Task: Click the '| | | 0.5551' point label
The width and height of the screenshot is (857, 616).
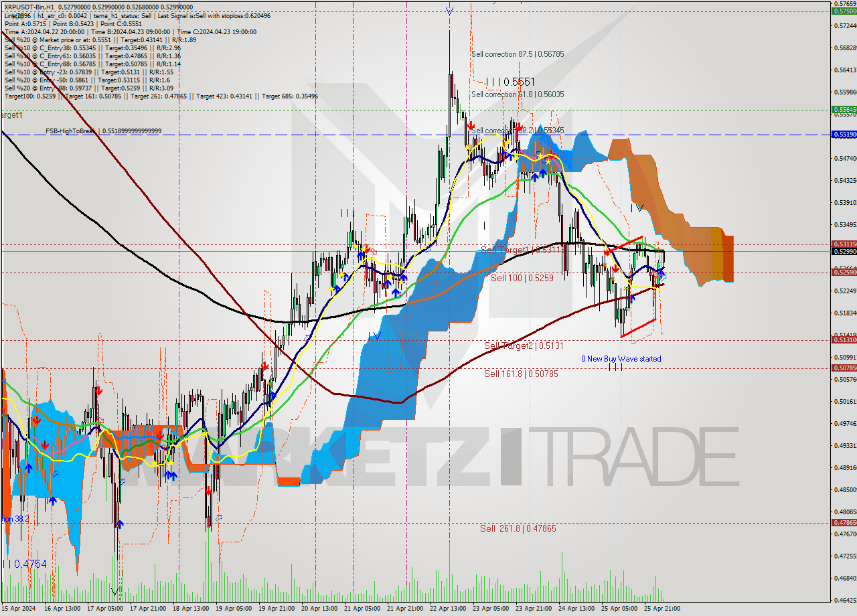Action: pyautogui.click(x=510, y=82)
